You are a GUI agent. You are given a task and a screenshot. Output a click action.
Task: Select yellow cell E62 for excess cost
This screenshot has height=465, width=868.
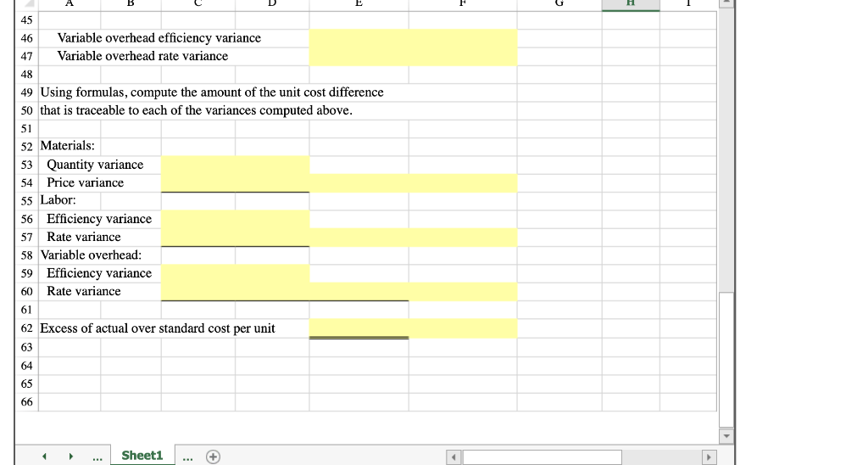tap(359, 328)
